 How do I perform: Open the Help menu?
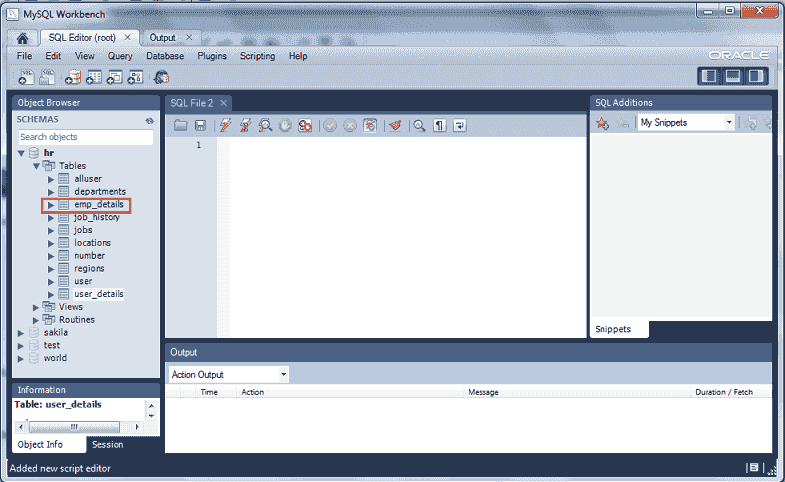(298, 56)
